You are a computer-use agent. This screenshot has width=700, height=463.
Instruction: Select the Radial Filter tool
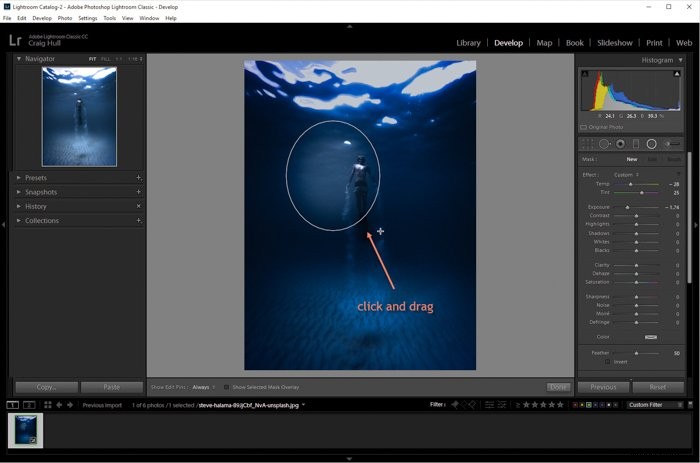coord(651,144)
